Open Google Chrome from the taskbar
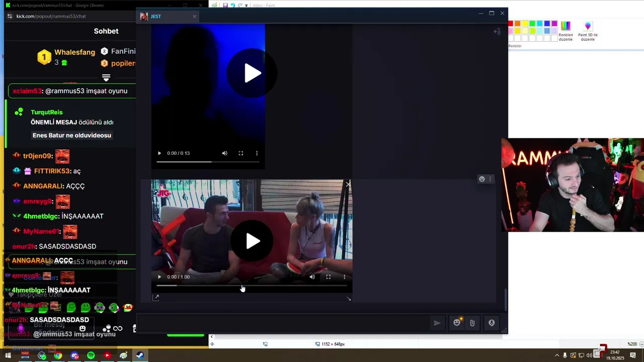This screenshot has width=644, height=362. pos(58,355)
